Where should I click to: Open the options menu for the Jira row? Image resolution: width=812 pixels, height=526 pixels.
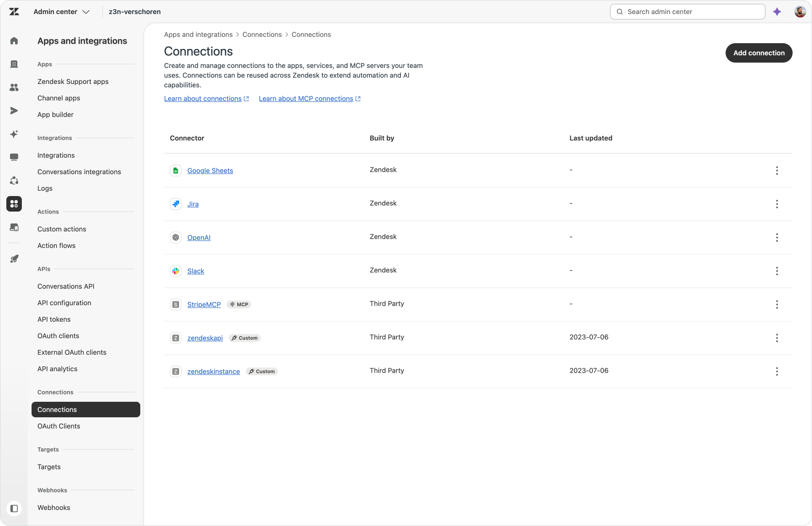777,204
